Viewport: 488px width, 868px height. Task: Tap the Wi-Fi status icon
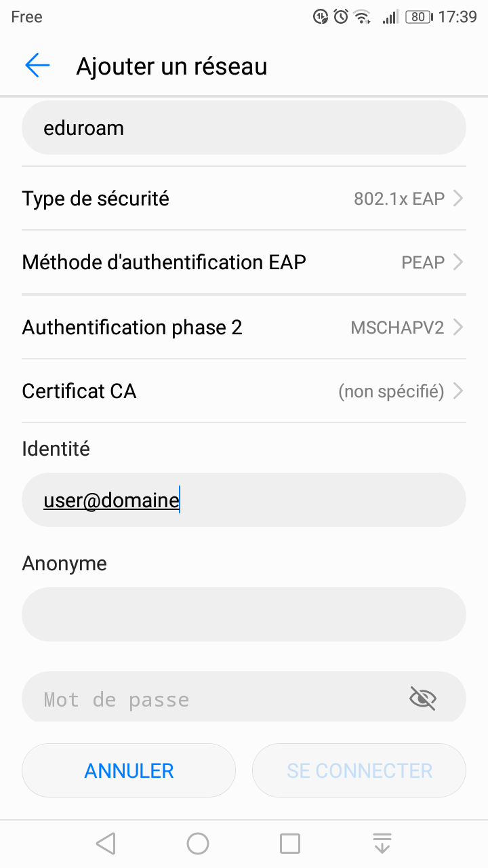(363, 17)
